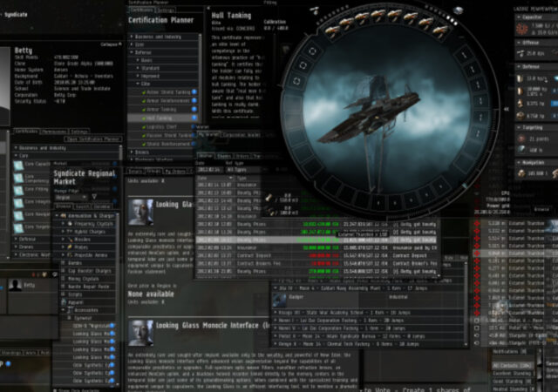Click info icon beside Hull Tanking certificate
Viewport: 558px width, 392px height.
[194, 117]
